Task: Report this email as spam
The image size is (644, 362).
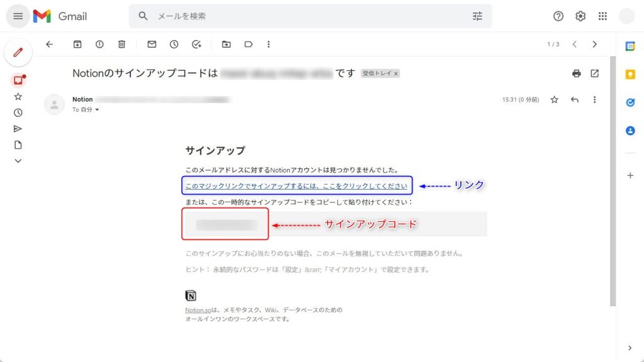Action: click(x=99, y=44)
